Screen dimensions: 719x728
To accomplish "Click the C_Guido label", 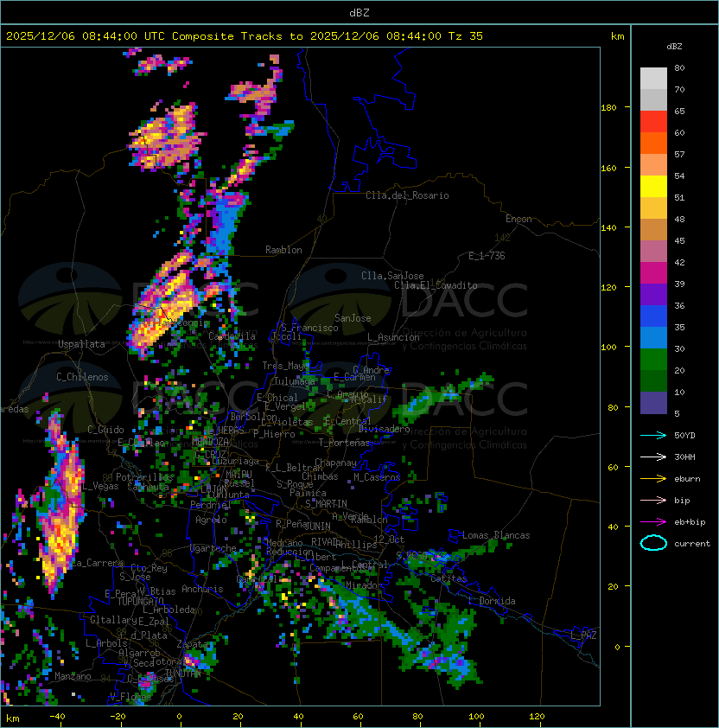I will (105, 430).
